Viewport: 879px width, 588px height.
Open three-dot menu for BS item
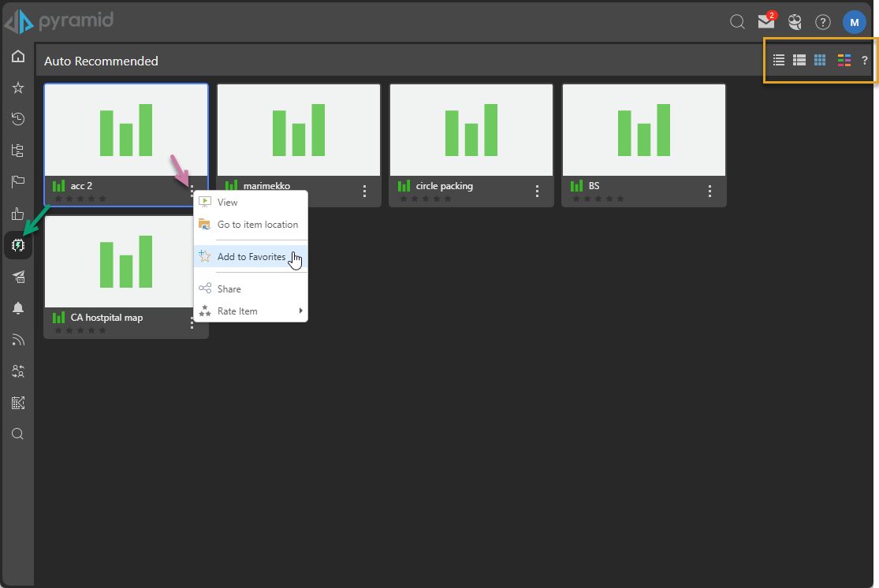coord(710,191)
